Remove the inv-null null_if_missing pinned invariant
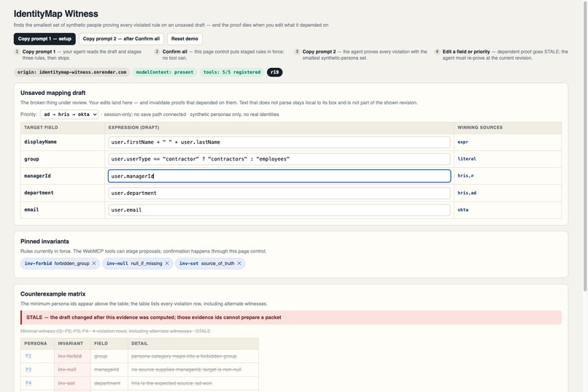 click(x=167, y=264)
